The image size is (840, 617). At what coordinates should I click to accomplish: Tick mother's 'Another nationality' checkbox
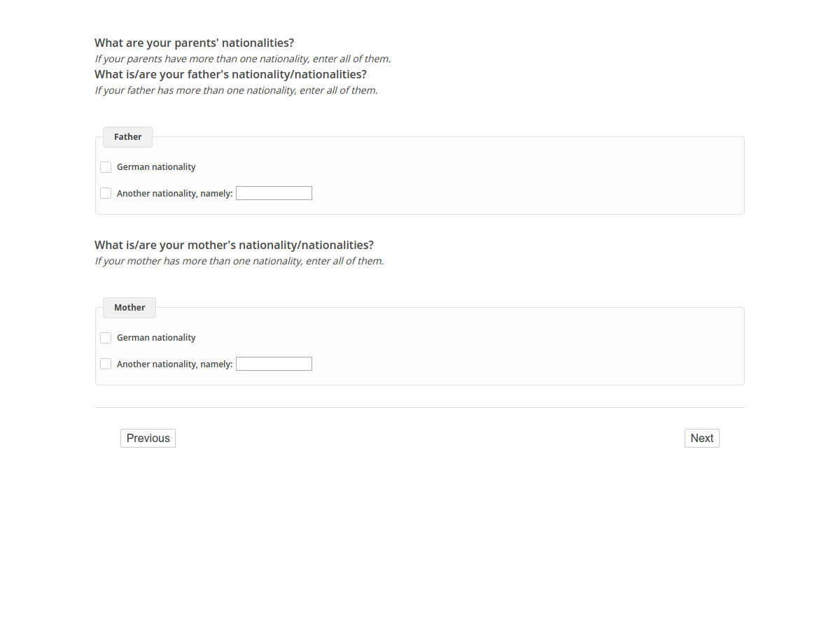(x=106, y=364)
